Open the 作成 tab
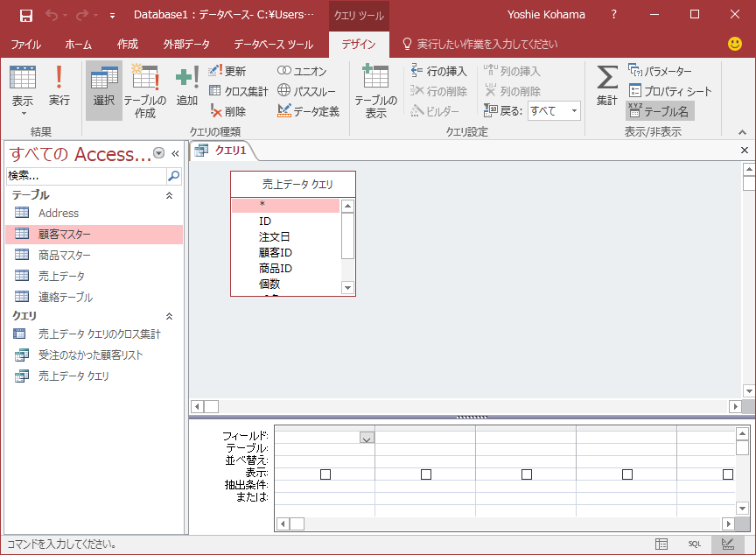Screen dimensions: 756x555 (127, 45)
